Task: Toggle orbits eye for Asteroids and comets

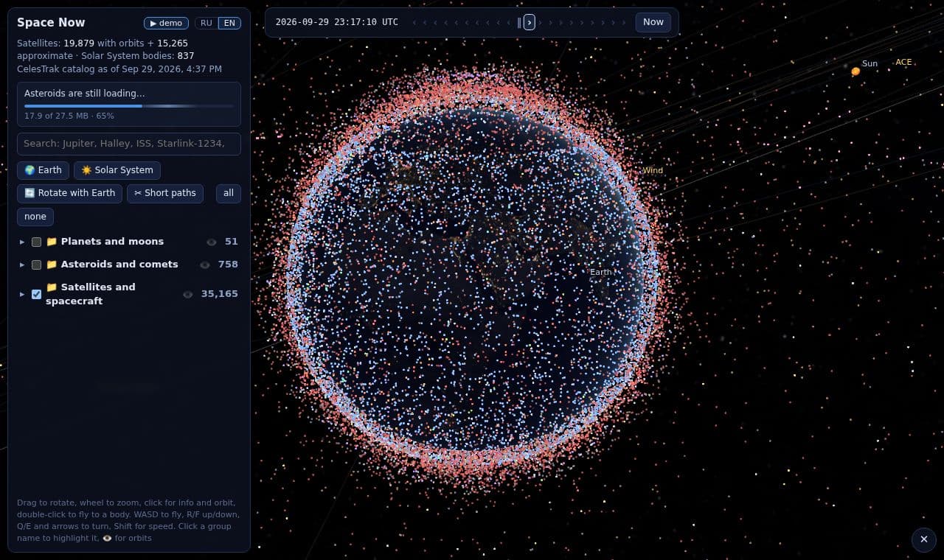Action: (x=205, y=265)
